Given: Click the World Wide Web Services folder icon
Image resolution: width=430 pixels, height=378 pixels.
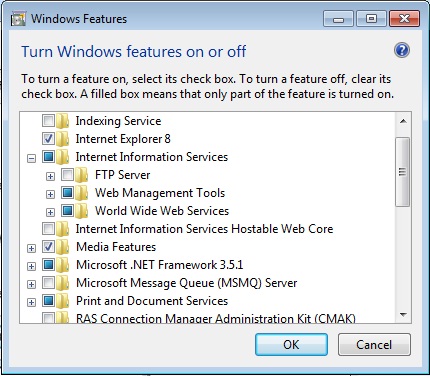Looking at the screenshot, I should [82, 211].
